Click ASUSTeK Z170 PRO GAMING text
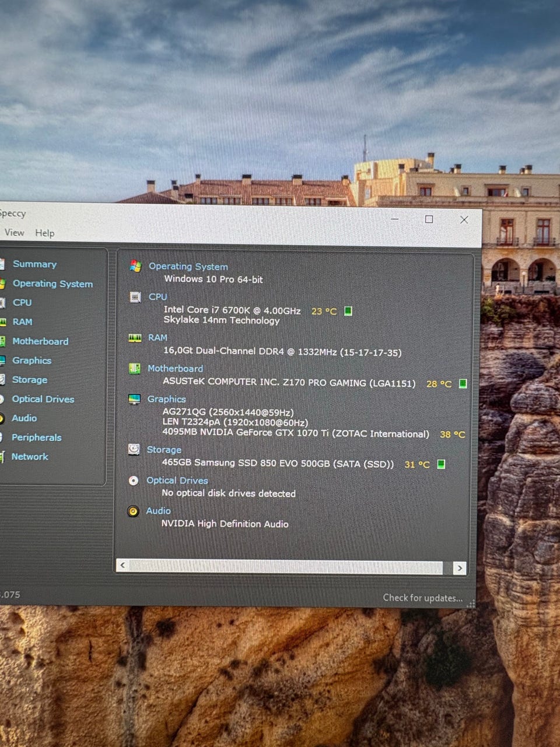Image resolution: width=560 pixels, height=747 pixels. pyautogui.click(x=289, y=382)
